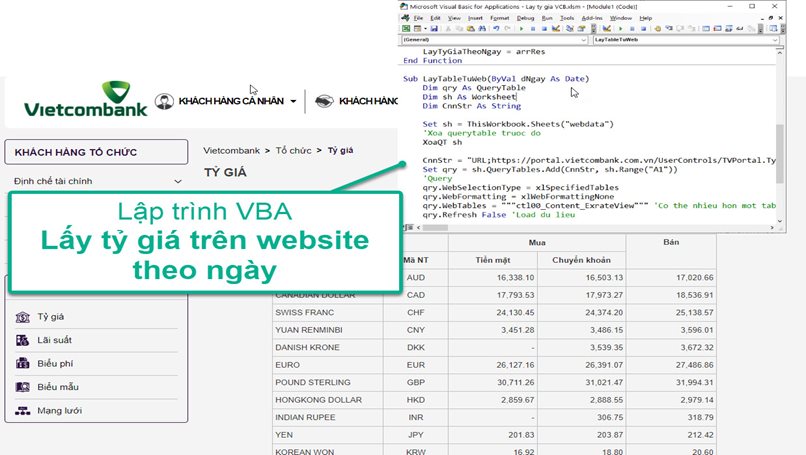Open the Tools menu in VBA editor
This screenshot has width=806, height=455.
point(567,18)
